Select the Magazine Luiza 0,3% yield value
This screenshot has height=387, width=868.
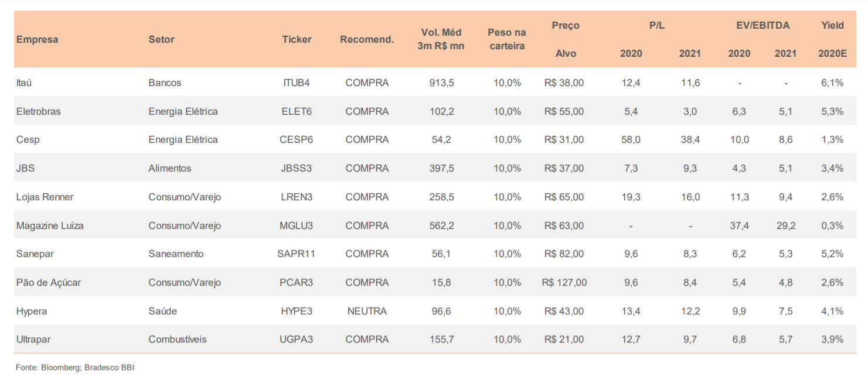832,225
